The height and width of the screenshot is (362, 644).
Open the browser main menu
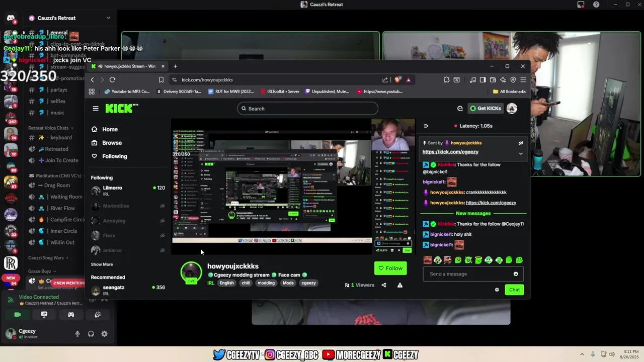coord(523,80)
